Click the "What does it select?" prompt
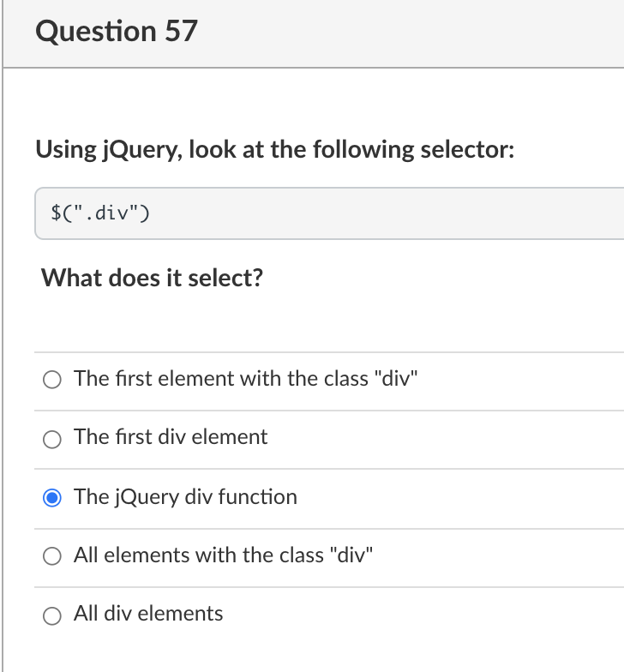 tap(152, 278)
